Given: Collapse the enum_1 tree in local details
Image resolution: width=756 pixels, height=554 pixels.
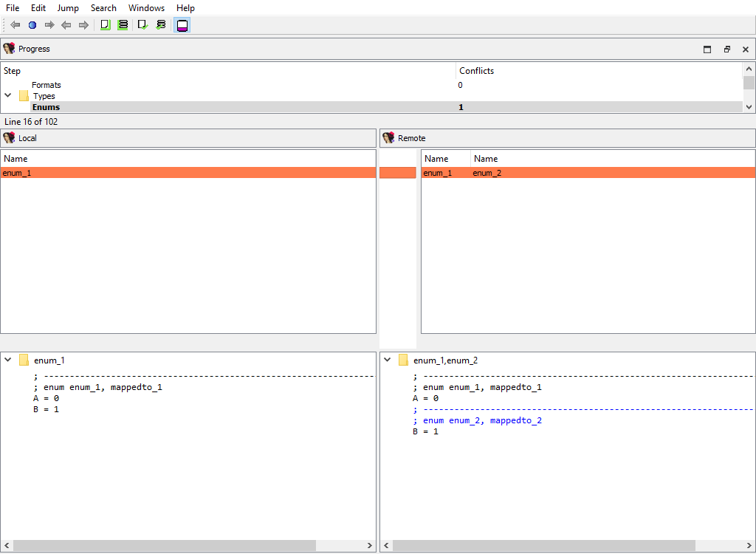Looking at the screenshot, I should pyautogui.click(x=8, y=360).
